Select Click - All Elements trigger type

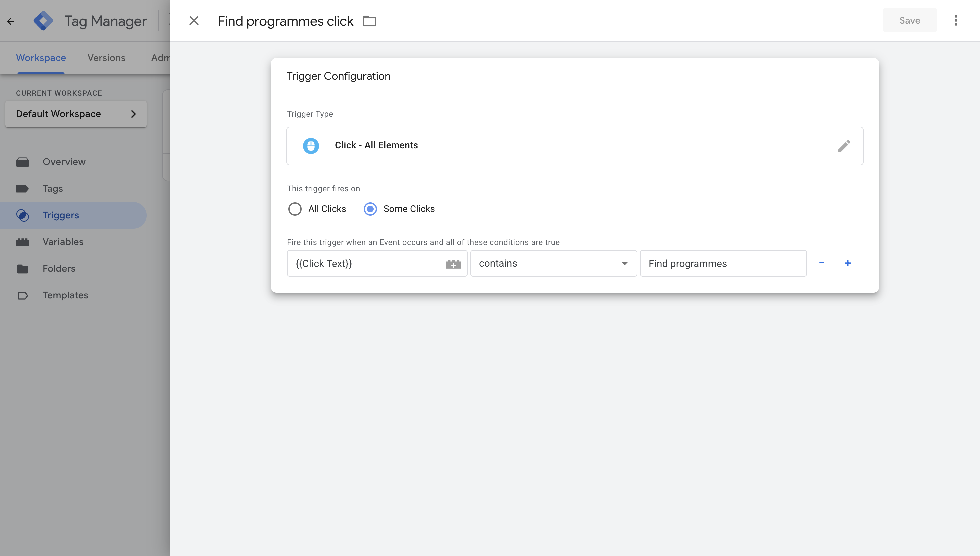click(x=575, y=146)
